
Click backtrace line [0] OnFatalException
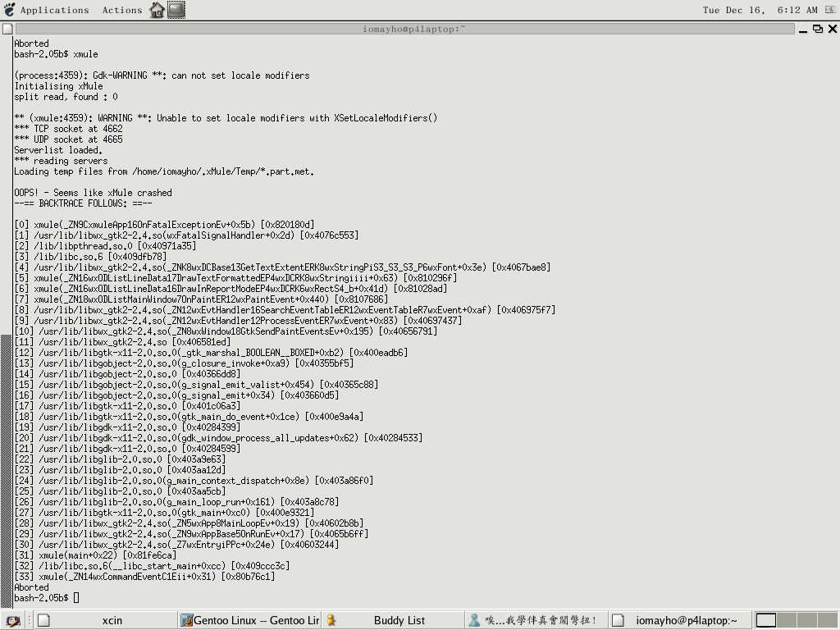pos(164,225)
